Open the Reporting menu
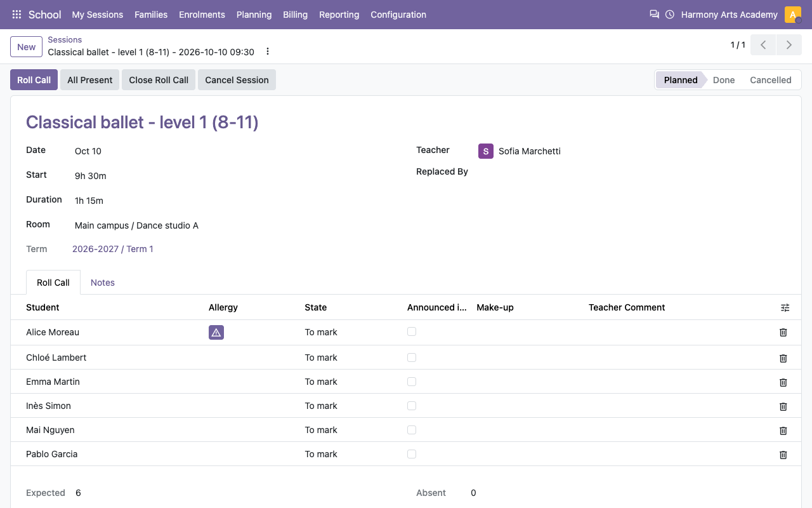Image resolution: width=812 pixels, height=508 pixels. click(339, 15)
